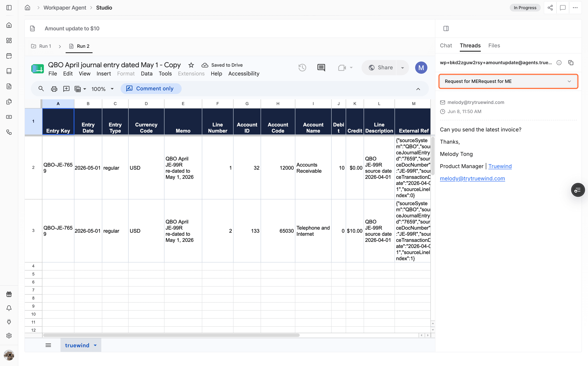Open the sidebar plug integrations icon
This screenshot has height=366, width=588.
coord(9,322)
